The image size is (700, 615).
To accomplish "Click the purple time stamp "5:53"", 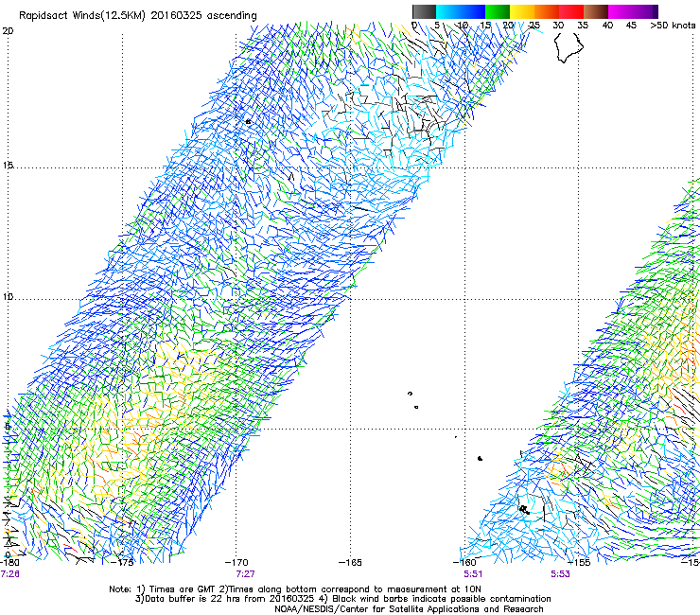I will [560, 574].
